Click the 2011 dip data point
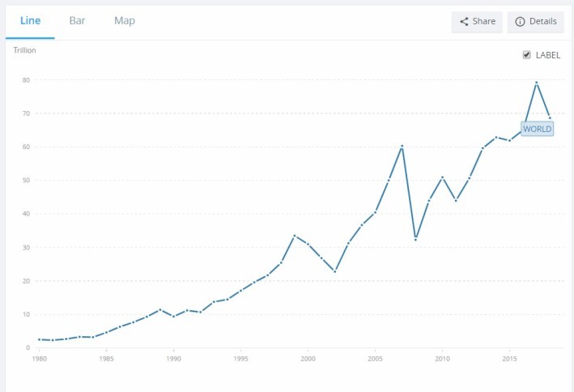574x392 pixels. coord(455,200)
